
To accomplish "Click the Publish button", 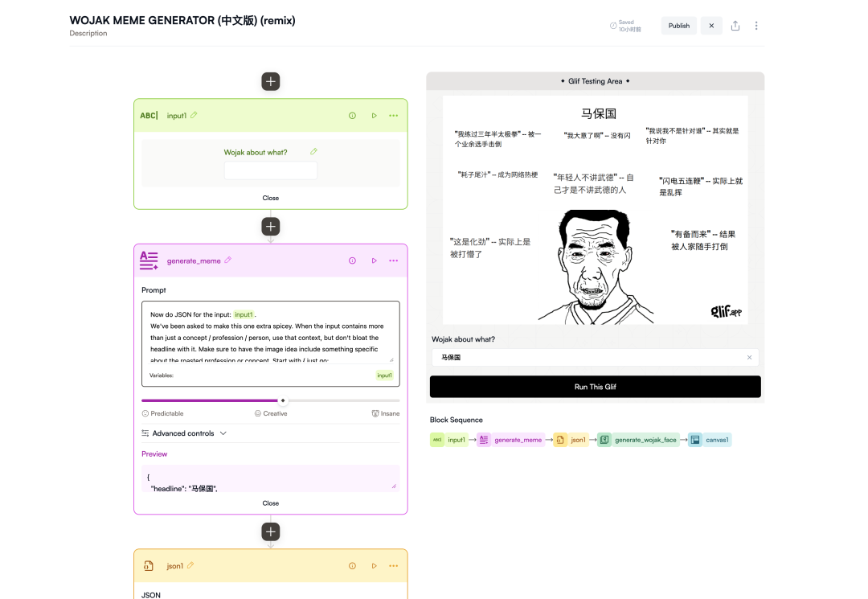I will [678, 26].
